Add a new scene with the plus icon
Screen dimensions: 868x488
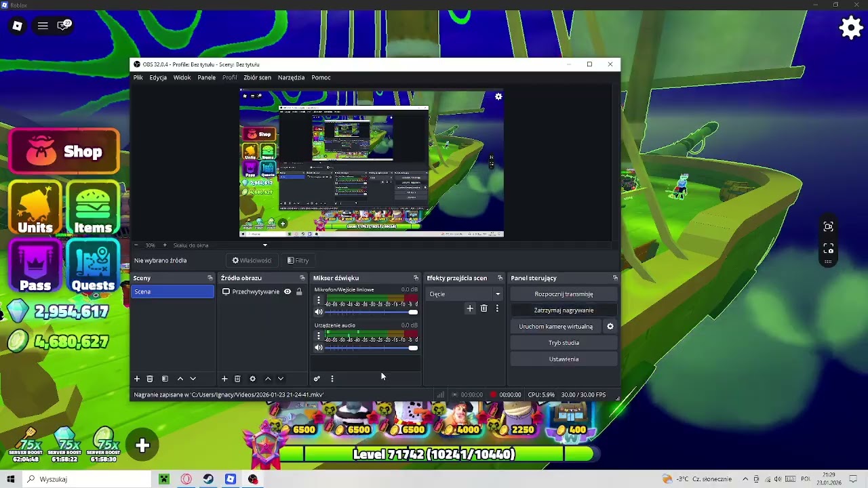coord(136,379)
